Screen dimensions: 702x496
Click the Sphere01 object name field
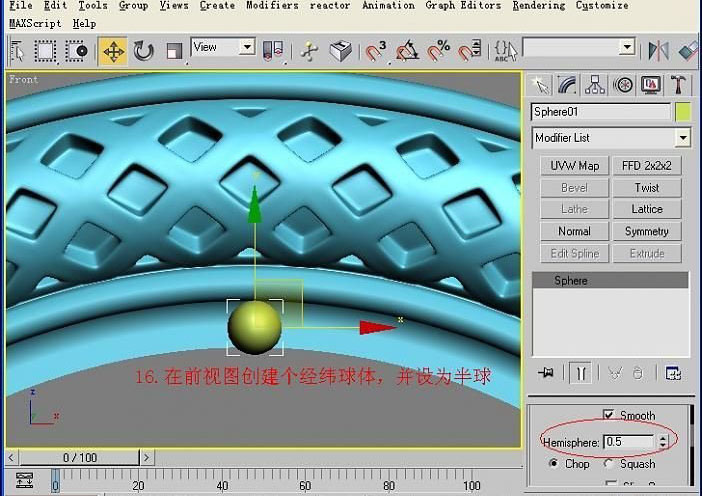601,112
